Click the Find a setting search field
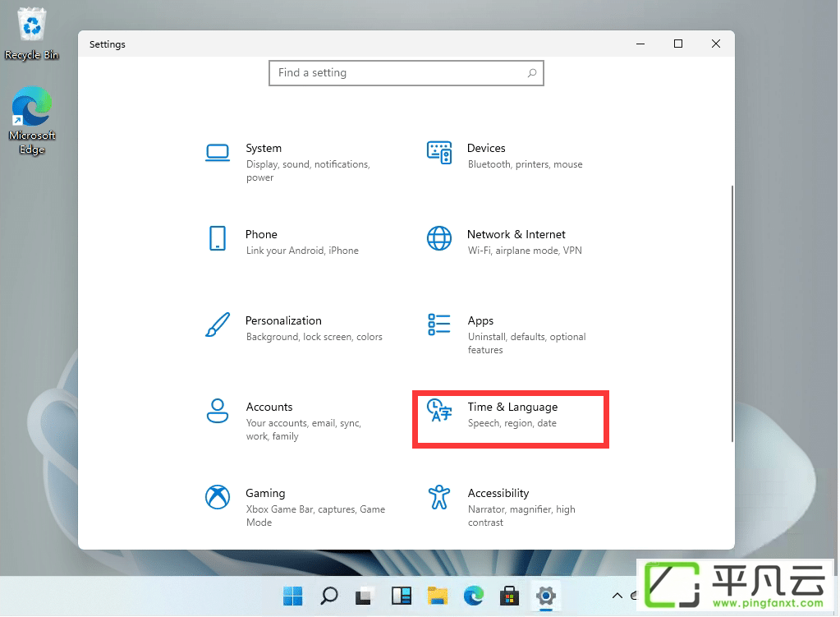The width and height of the screenshot is (840, 617). (406, 73)
